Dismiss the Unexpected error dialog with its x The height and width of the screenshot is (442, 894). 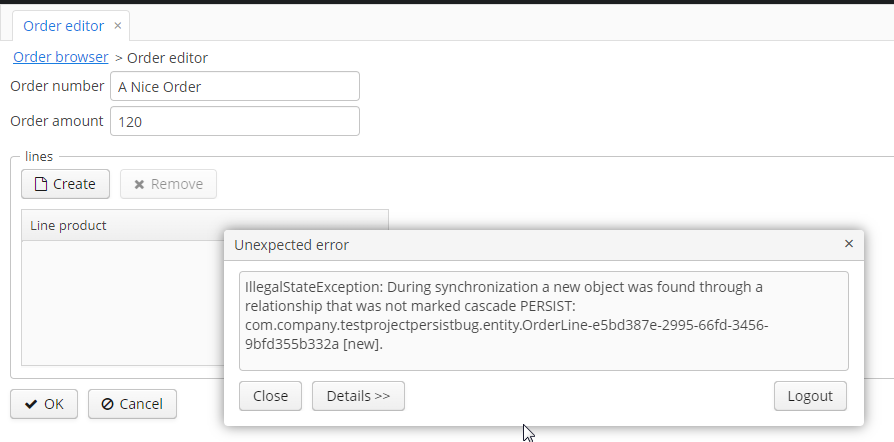coord(849,244)
